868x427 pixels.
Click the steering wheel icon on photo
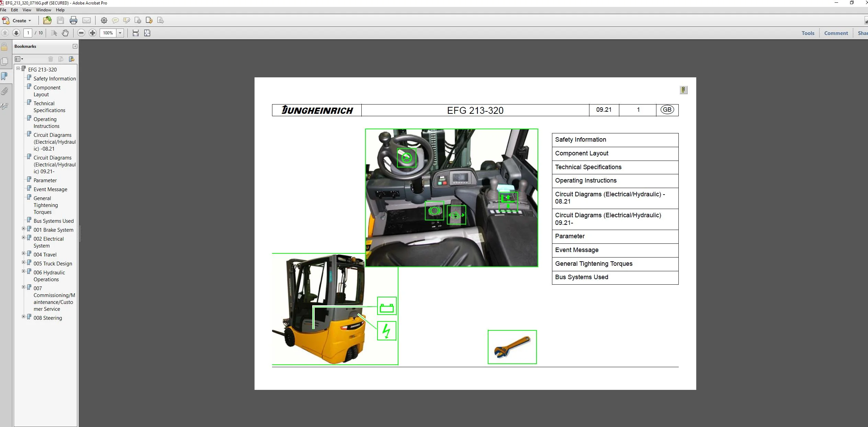coord(407,158)
